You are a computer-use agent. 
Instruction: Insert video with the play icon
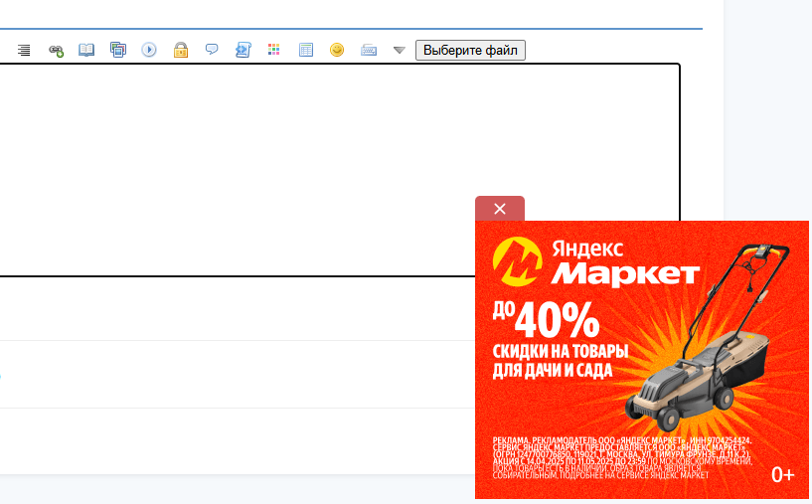[x=149, y=50]
